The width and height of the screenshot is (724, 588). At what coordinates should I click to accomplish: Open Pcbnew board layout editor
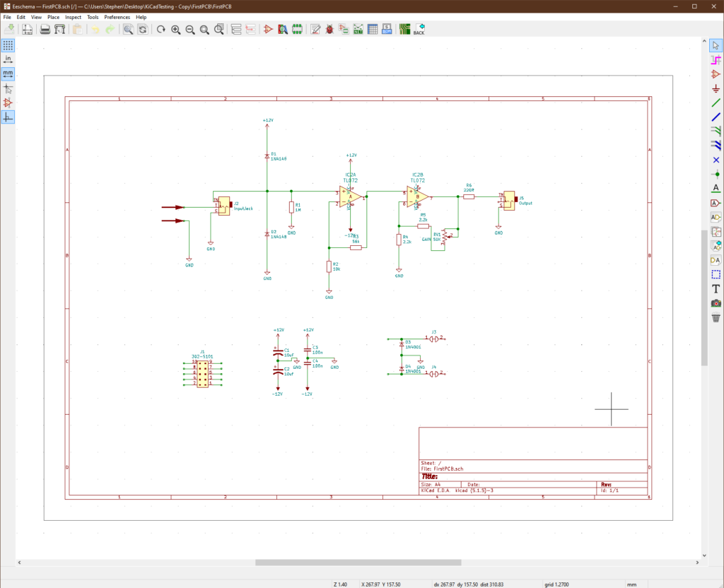pos(404,30)
